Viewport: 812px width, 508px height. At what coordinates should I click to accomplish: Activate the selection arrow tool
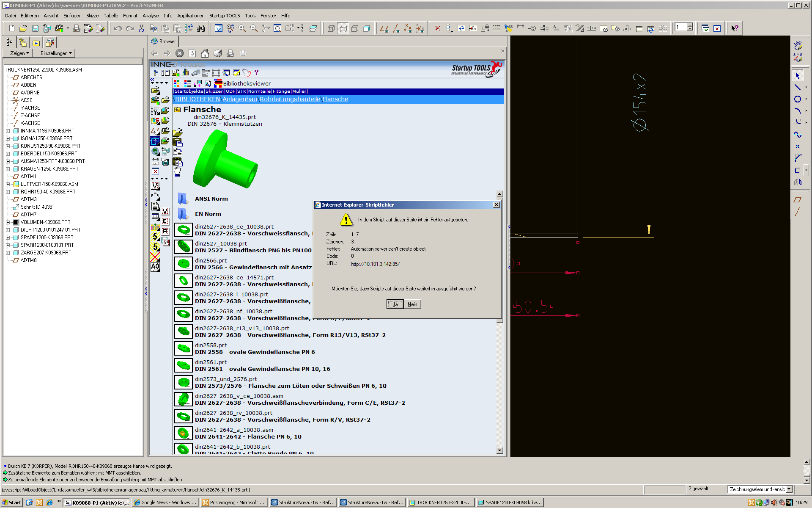pyautogui.click(x=798, y=76)
